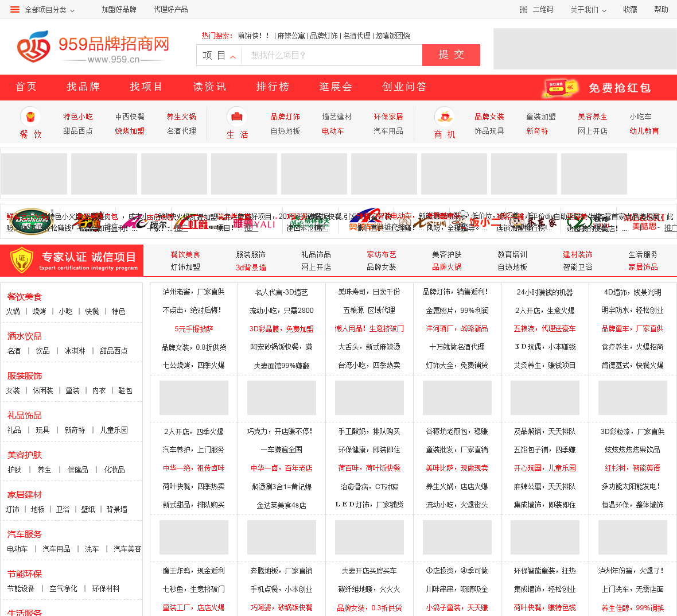
Task: Click 3d背景墙 in expert certification bar
Action: tap(251, 268)
